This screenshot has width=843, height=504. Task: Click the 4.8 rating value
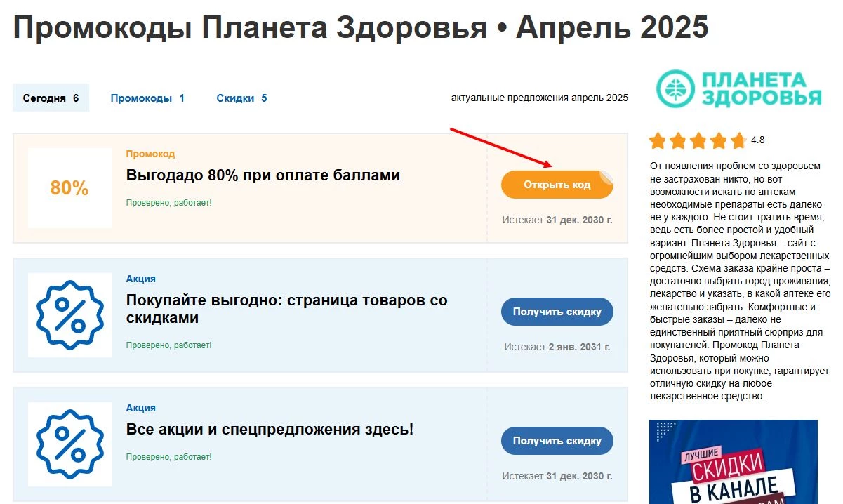757,140
